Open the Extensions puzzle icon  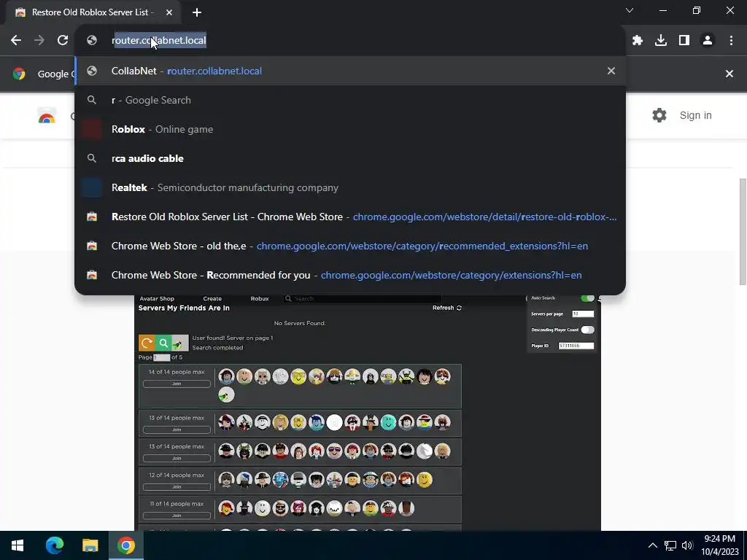pos(638,41)
